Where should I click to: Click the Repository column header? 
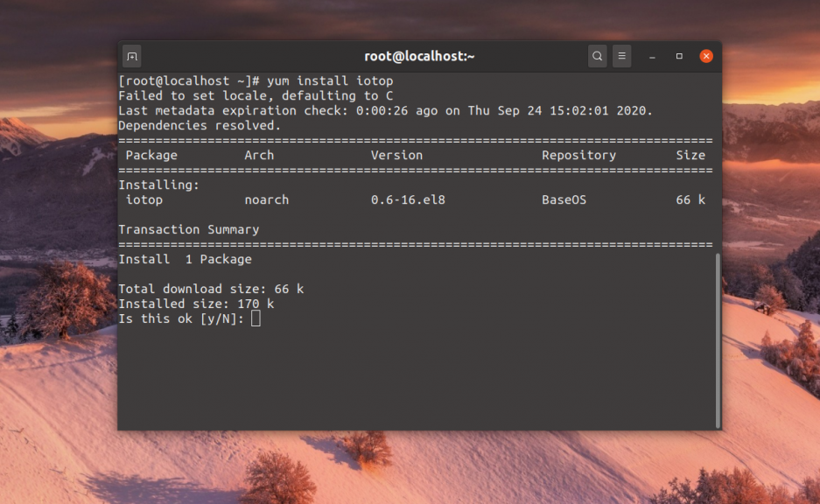(x=578, y=155)
